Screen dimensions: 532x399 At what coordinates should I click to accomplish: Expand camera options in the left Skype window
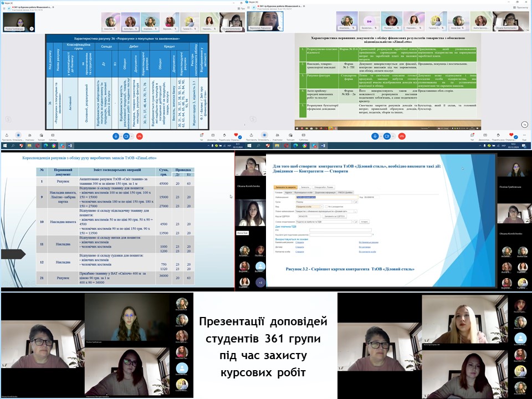[x=131, y=136]
